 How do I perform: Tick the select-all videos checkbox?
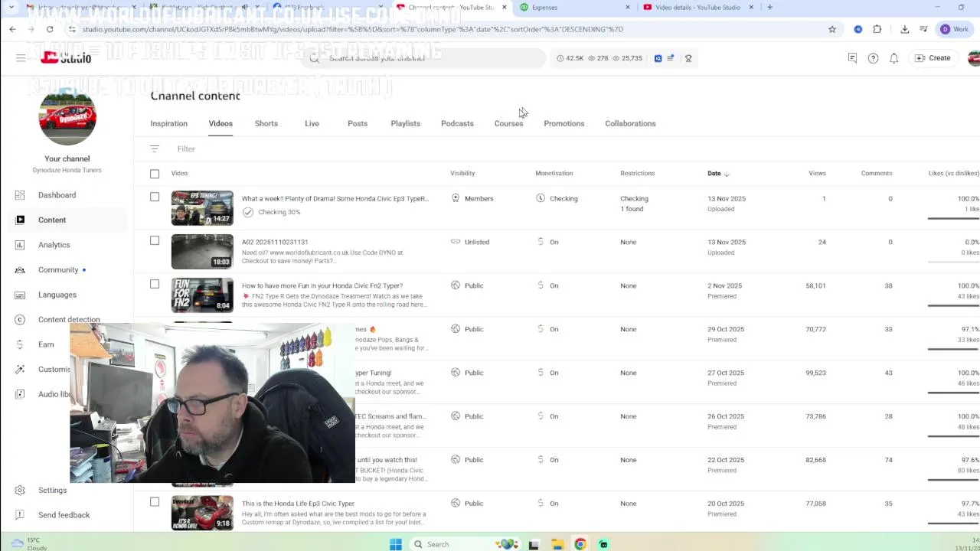pos(155,174)
